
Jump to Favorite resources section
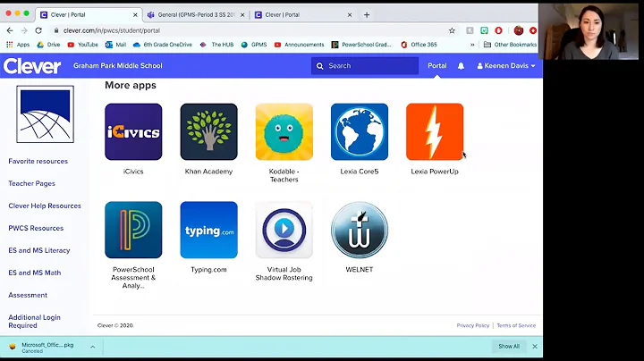click(x=38, y=161)
